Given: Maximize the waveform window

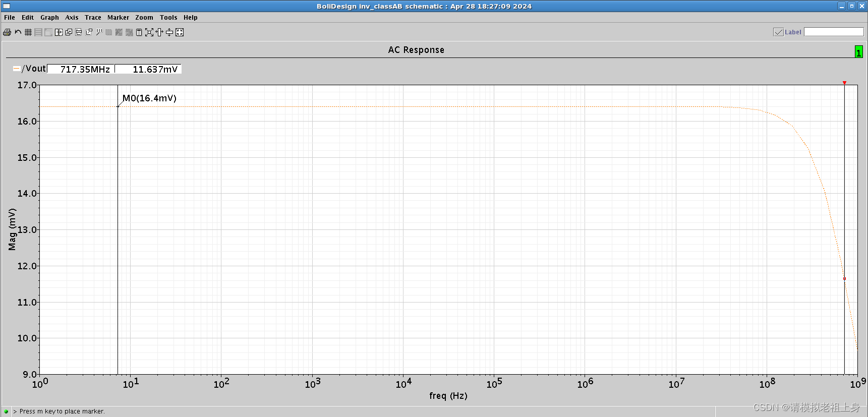Looking at the screenshot, I should (x=851, y=6).
